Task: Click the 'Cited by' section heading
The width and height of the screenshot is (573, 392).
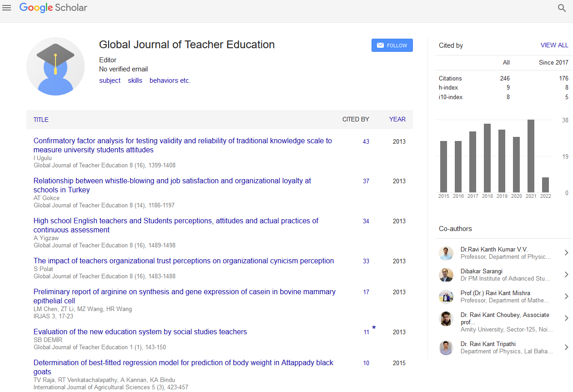Action: pos(451,45)
